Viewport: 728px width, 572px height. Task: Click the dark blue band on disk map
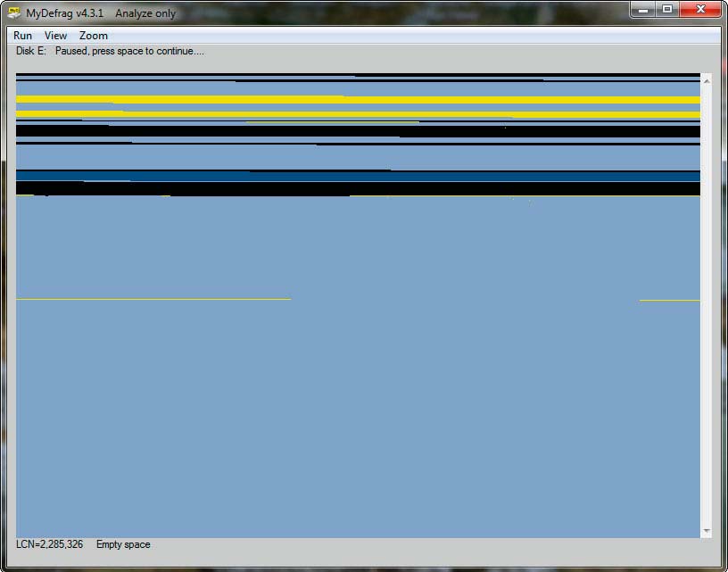pyautogui.click(x=358, y=177)
